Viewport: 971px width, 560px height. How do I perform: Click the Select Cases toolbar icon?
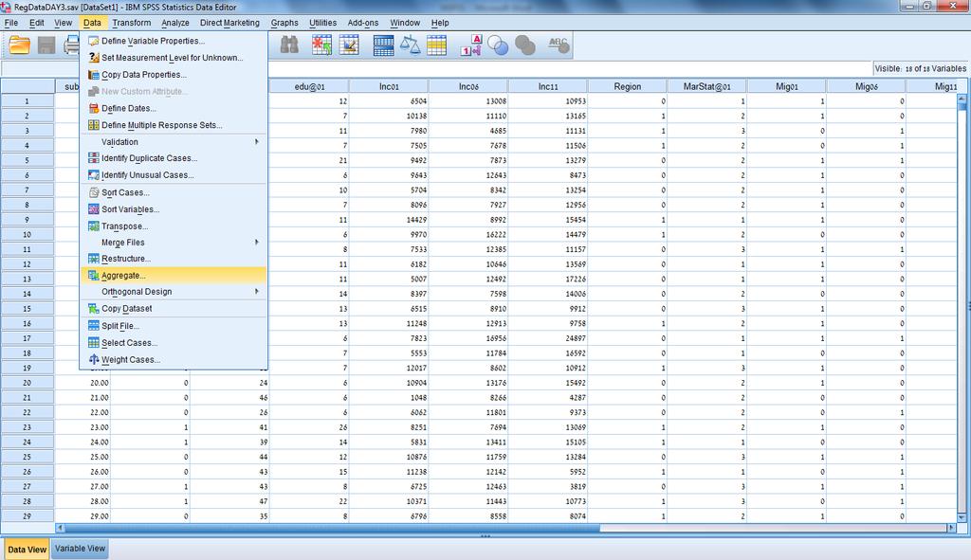pyautogui.click(x=436, y=45)
